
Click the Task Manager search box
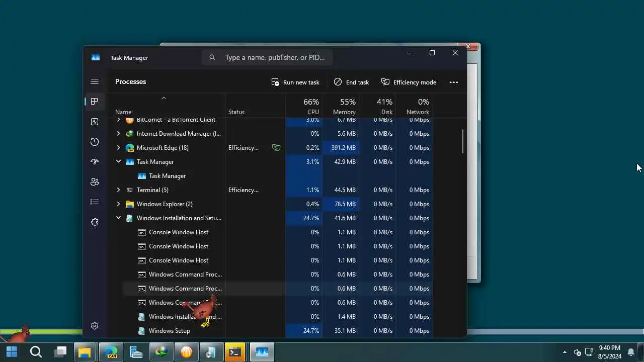pos(267,57)
